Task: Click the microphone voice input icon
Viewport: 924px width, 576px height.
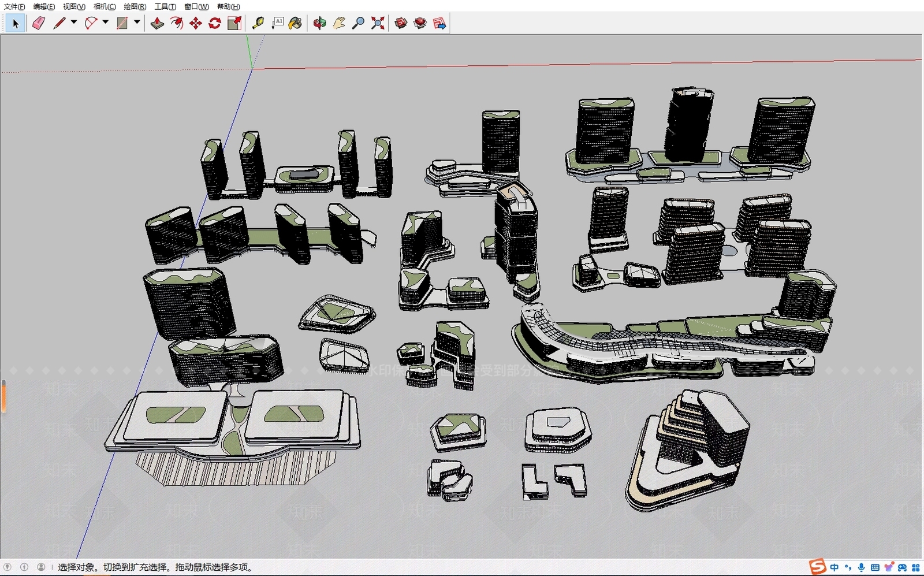Action: pos(861,567)
